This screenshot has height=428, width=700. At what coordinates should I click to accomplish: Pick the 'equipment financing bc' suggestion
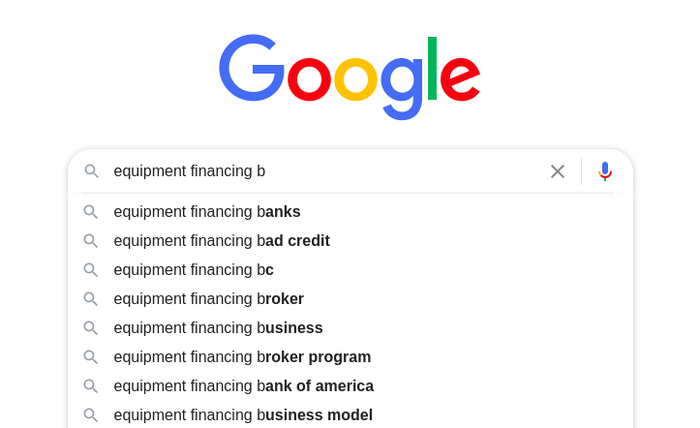click(x=350, y=270)
